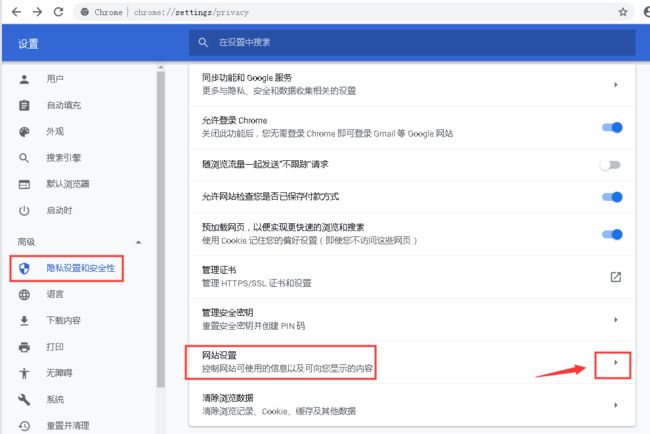Toggle 允许网站检查付款方式 switch
This screenshot has height=434, width=650.
click(612, 197)
